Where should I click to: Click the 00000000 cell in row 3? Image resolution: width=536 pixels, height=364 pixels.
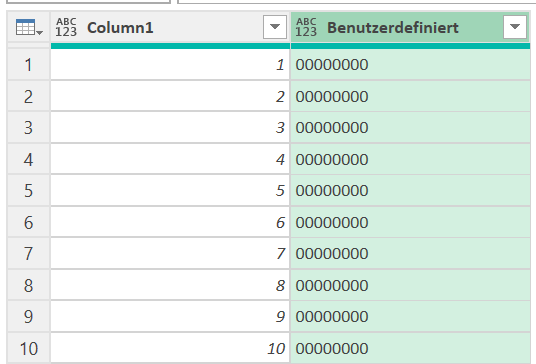click(410, 127)
